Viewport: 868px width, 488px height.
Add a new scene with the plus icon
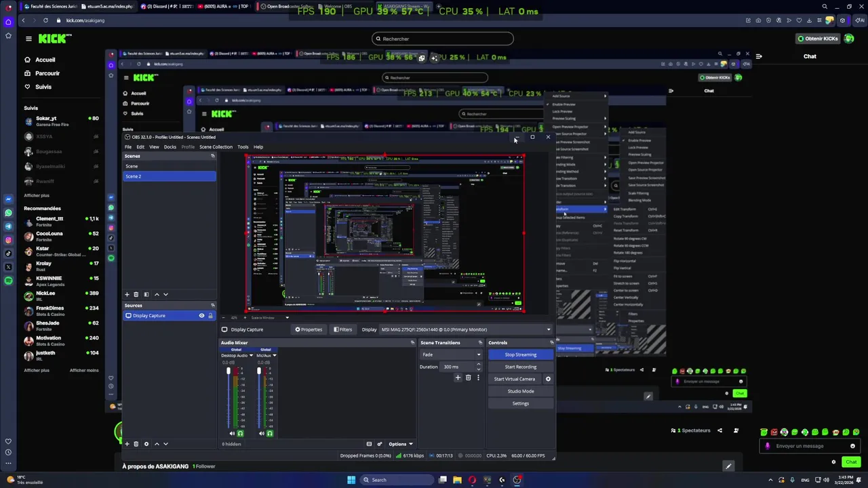click(x=127, y=294)
